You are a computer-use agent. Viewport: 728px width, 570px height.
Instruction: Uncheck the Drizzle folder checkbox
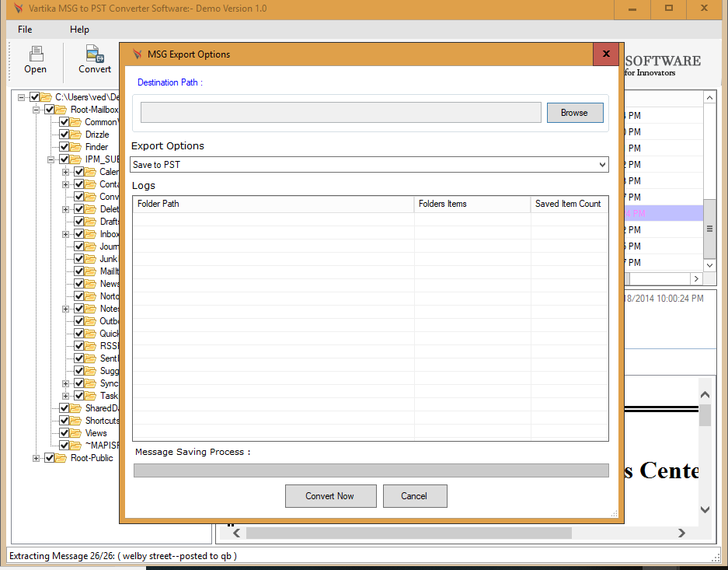click(x=64, y=135)
